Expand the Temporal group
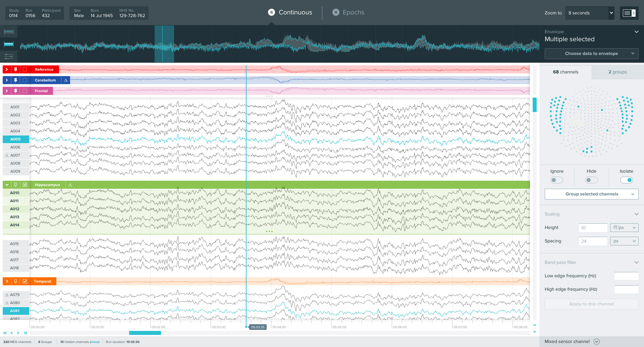Viewport: 644px width, 347px height. 7,281
